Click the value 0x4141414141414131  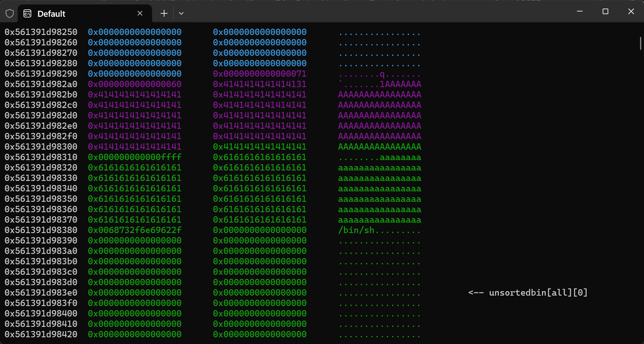[x=260, y=84]
